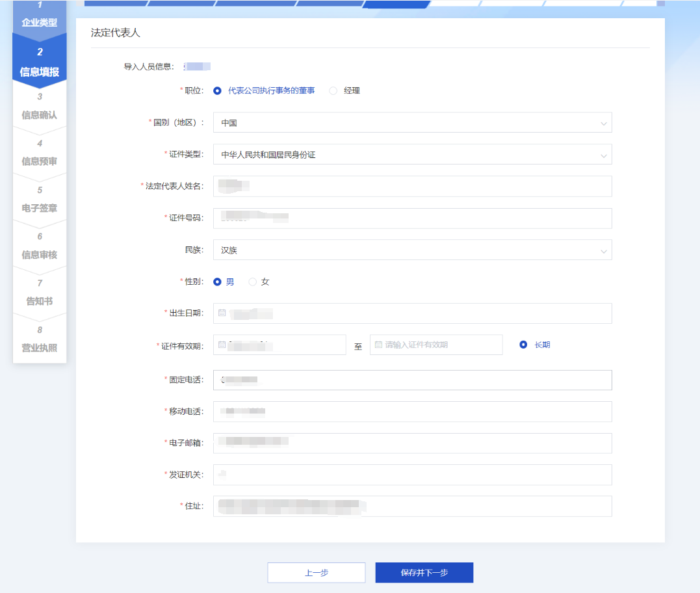Select 代表公司执行事务的董事 radio button
The image size is (700, 593).
coord(217,91)
